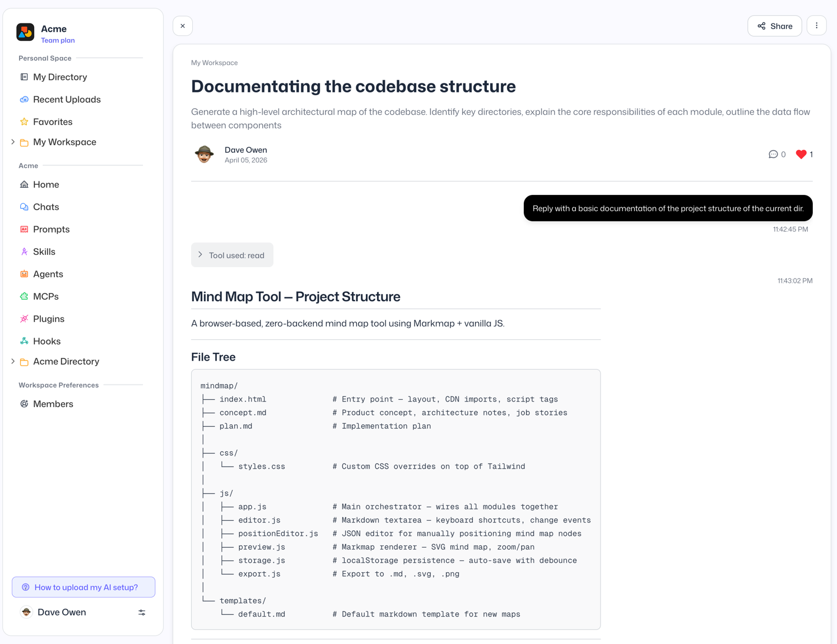Open Favorites list
Image resolution: width=837 pixels, height=644 pixels.
(53, 122)
